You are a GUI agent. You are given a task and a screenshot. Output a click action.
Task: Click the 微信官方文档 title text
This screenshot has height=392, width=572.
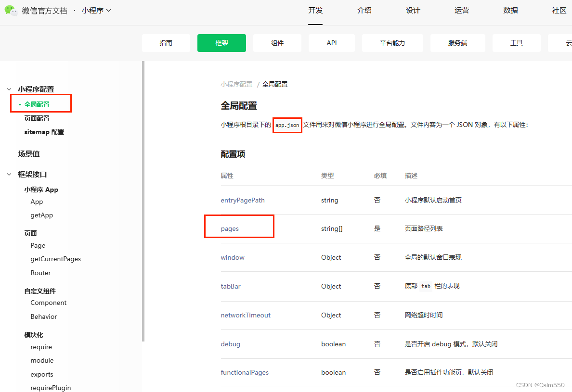coord(44,11)
